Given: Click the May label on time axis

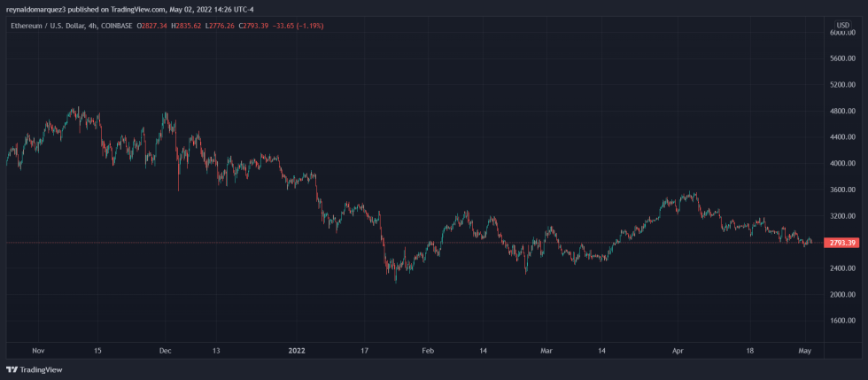Looking at the screenshot, I should coord(805,351).
